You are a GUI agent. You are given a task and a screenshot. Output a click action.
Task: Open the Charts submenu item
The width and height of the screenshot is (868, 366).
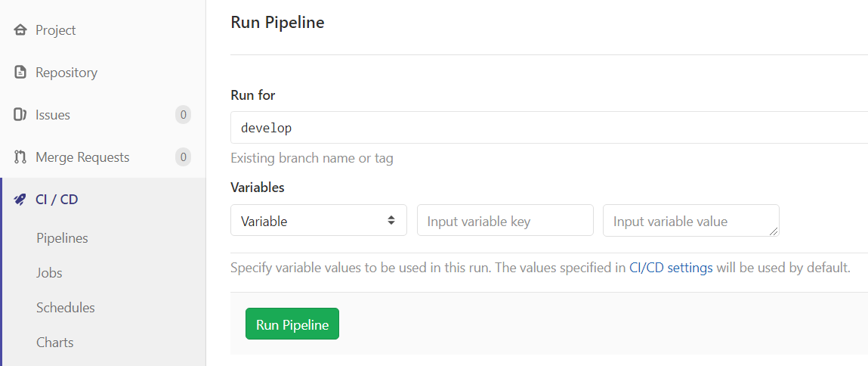(55, 343)
